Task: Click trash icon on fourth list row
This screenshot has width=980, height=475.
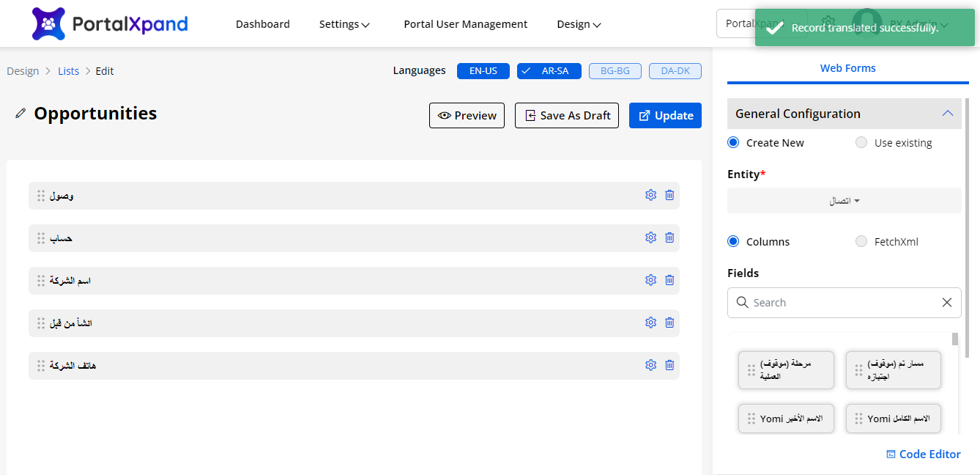Action: coord(669,323)
